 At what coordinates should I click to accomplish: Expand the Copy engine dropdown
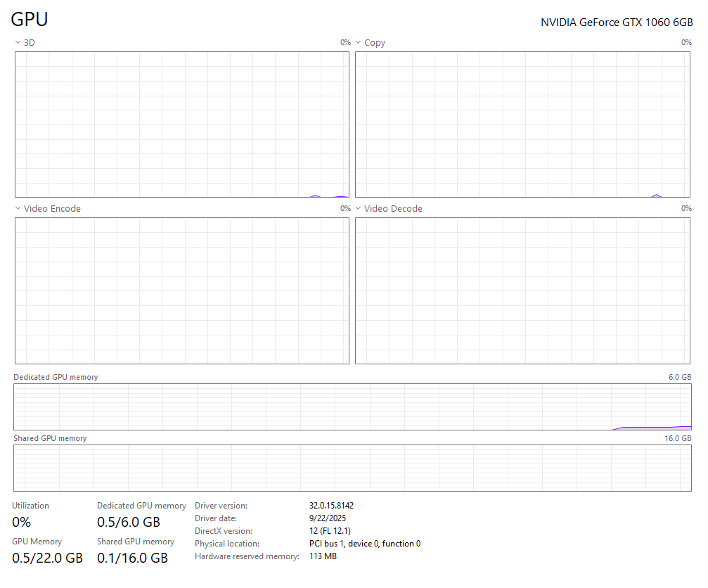[x=358, y=43]
